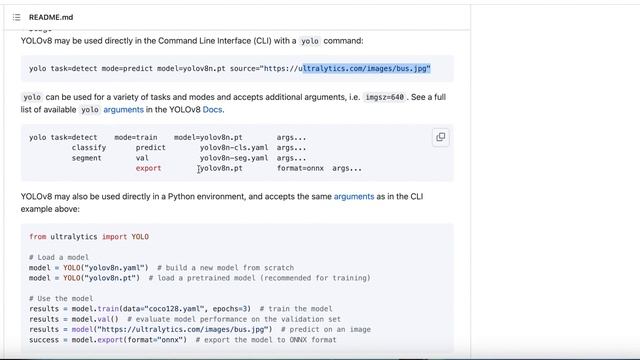Click 'mode=predict' in the first command
This screenshot has width=640, height=360.
[x=127, y=69]
